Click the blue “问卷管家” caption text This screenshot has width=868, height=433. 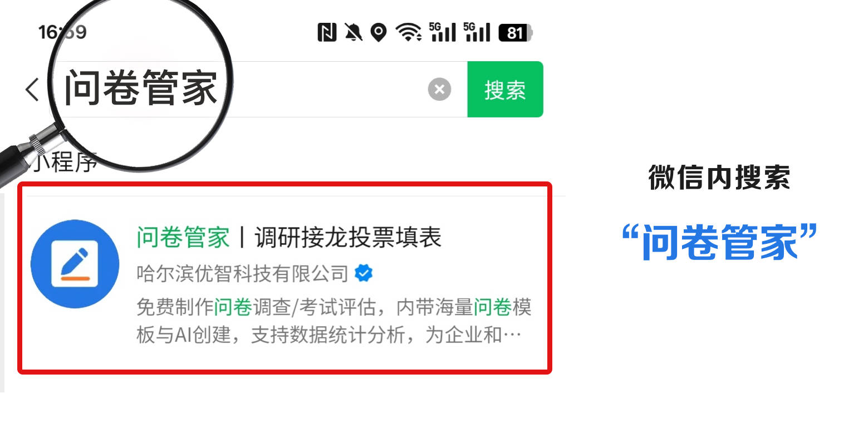[719, 242]
